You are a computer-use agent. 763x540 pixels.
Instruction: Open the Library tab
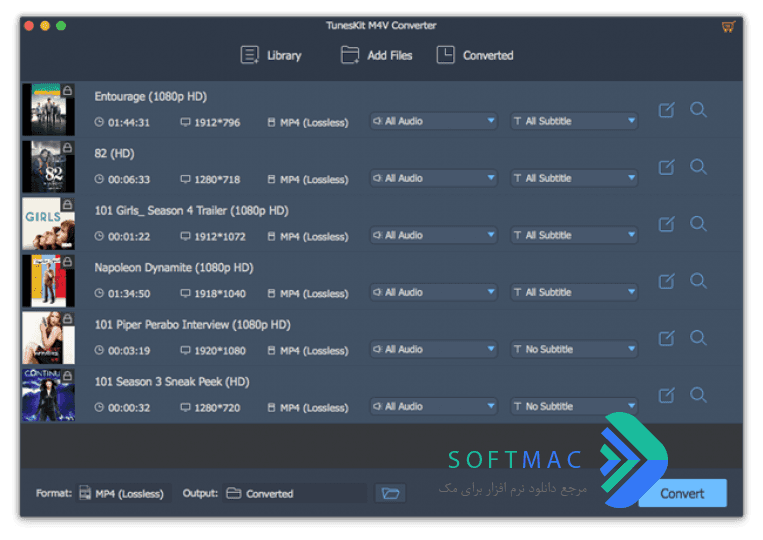pyautogui.click(x=271, y=55)
